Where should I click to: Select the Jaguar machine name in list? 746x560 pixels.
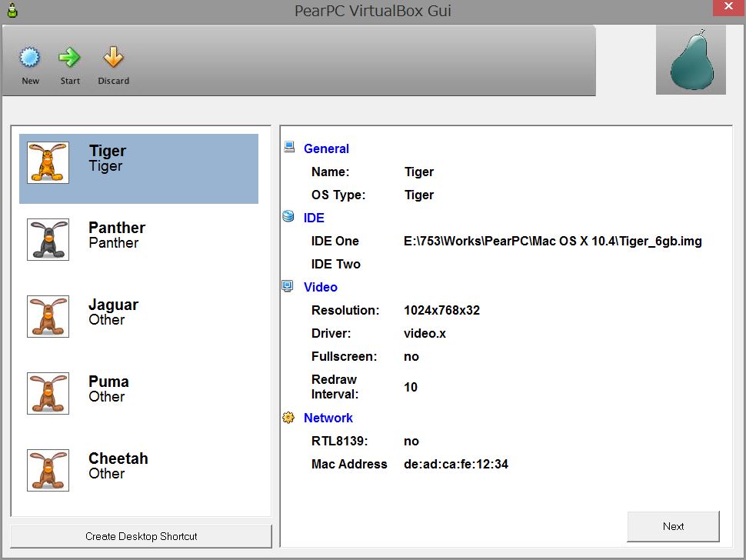(114, 305)
